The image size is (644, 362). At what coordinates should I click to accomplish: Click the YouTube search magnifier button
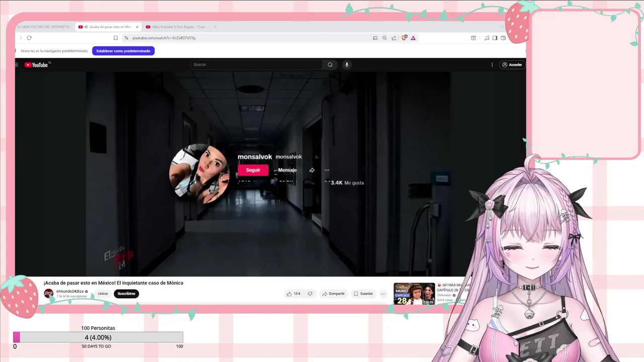[330, 64]
